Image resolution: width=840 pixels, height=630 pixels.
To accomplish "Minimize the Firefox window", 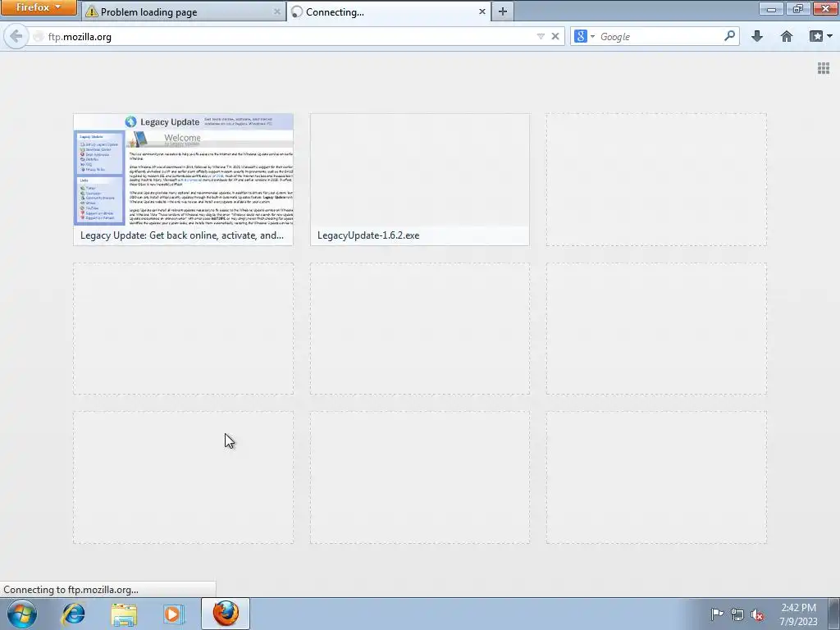I will click(771, 8).
